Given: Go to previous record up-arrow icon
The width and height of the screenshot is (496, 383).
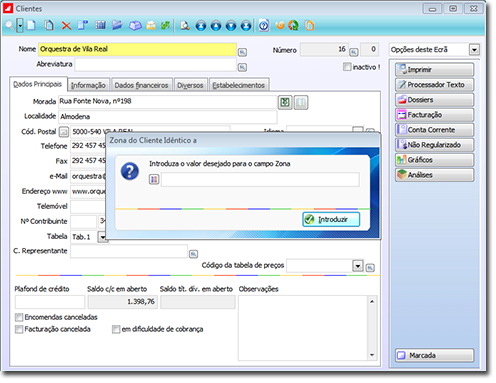Looking at the screenshot, I should click(216, 26).
